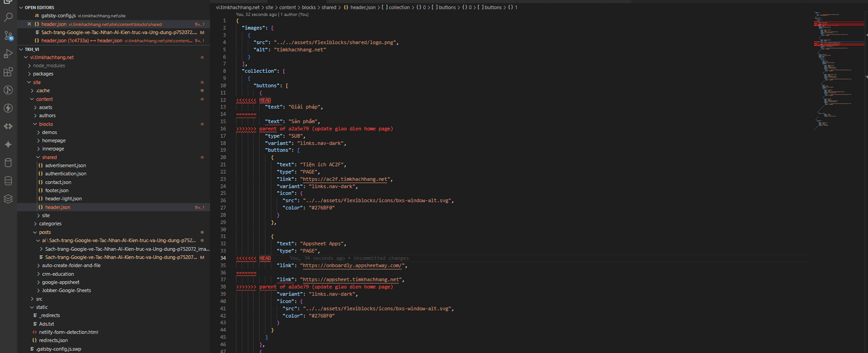Select the collection breadcrumb segment
The width and height of the screenshot is (868, 353).
coord(395,8)
